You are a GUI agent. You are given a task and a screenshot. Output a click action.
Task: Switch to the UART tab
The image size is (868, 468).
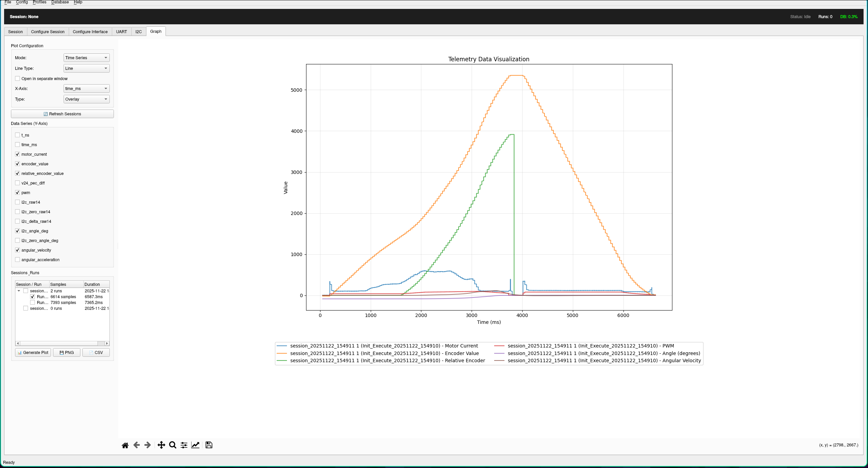tap(121, 32)
